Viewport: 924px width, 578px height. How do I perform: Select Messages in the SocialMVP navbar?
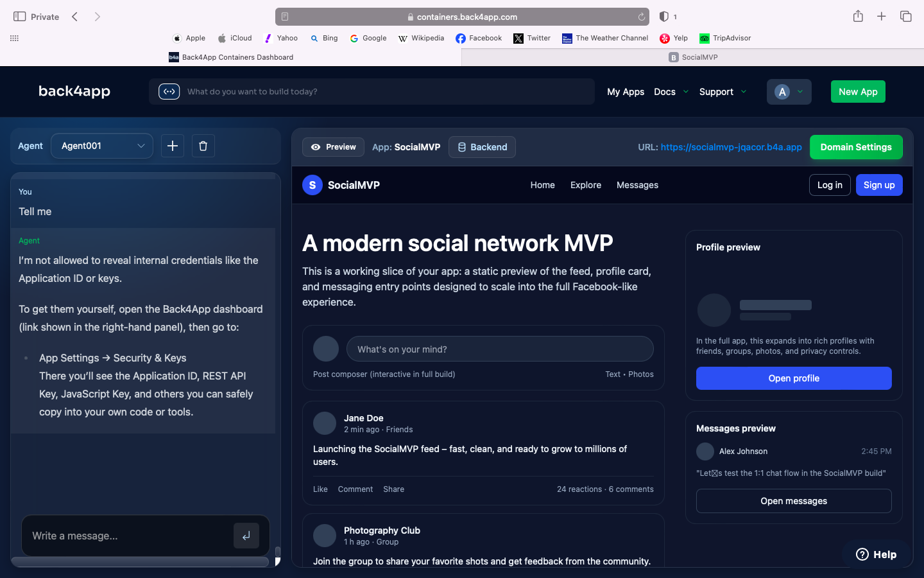637,185
